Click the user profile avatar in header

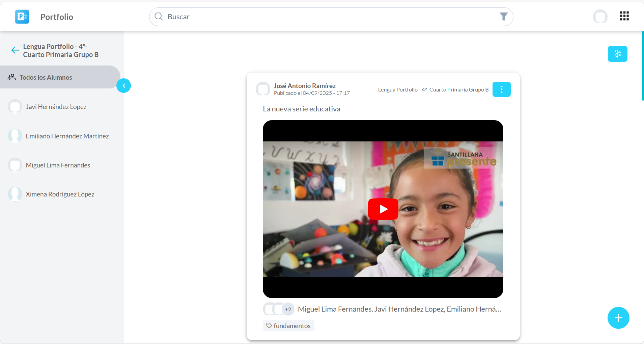coord(600,17)
